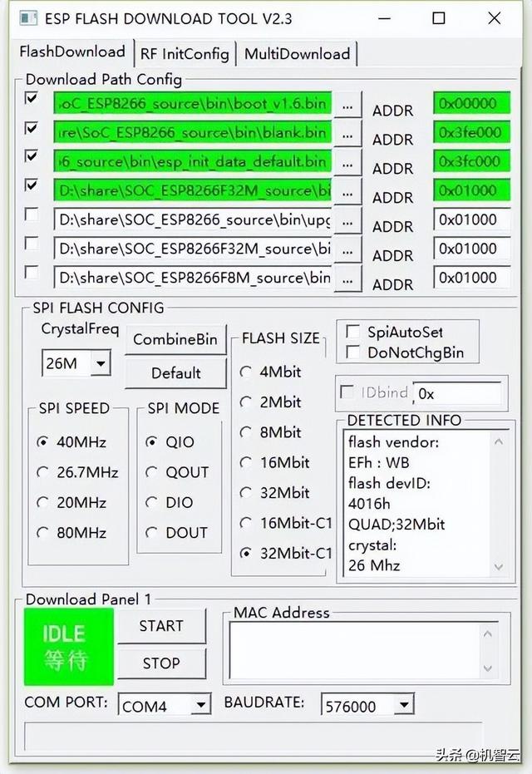
Task: Select the FlashDownload tab
Action: (x=72, y=52)
